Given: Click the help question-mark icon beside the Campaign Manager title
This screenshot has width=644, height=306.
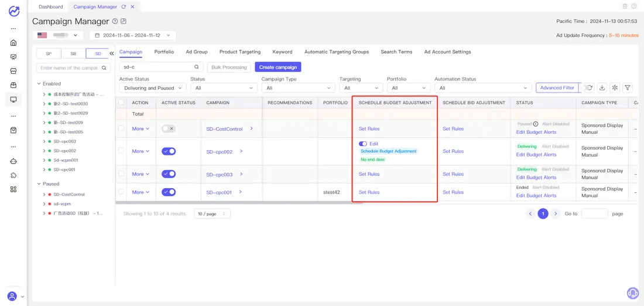Looking at the screenshot, I should pos(115,21).
